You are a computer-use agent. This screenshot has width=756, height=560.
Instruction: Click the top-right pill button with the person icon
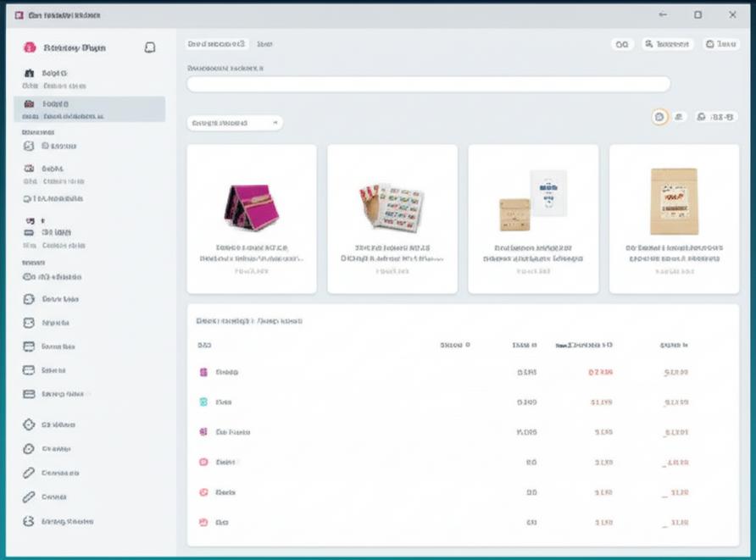pyautogui.click(x=667, y=44)
